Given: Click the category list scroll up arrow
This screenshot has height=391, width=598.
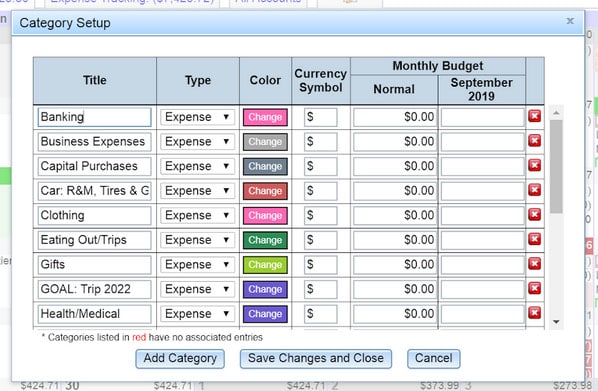Looking at the screenshot, I should [x=556, y=113].
